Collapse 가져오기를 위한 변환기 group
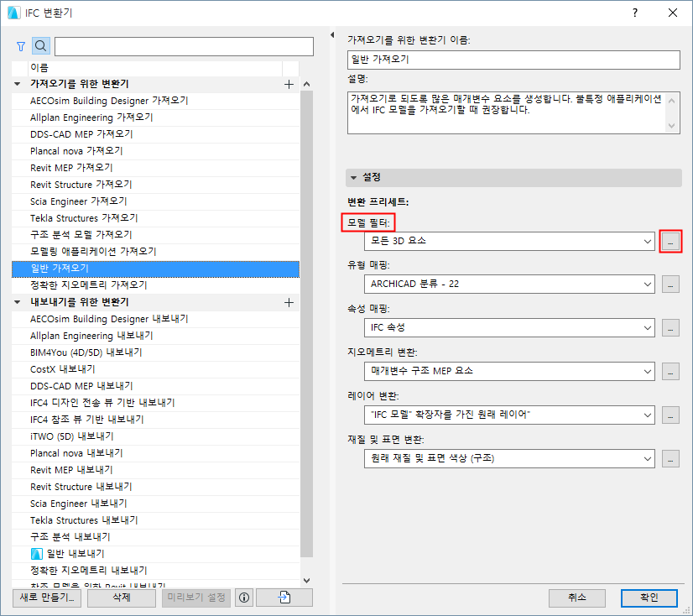The image size is (693, 616). pyautogui.click(x=18, y=84)
